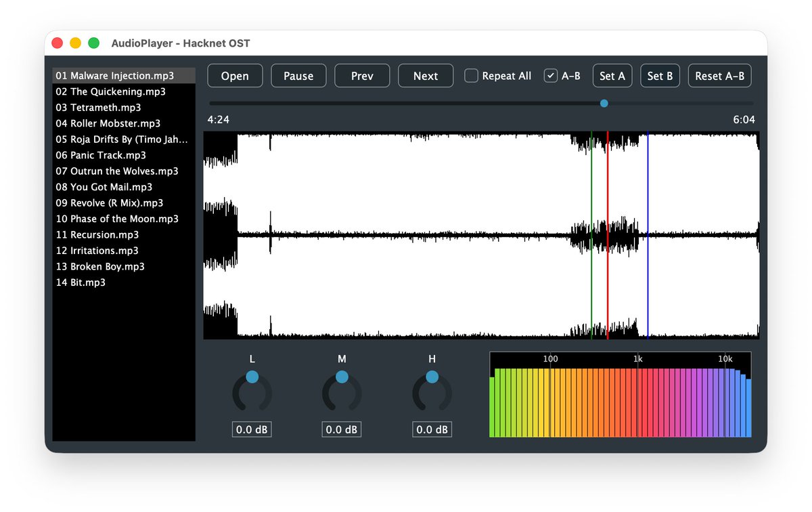The width and height of the screenshot is (812, 512).
Task: Click the Open button
Action: point(235,76)
